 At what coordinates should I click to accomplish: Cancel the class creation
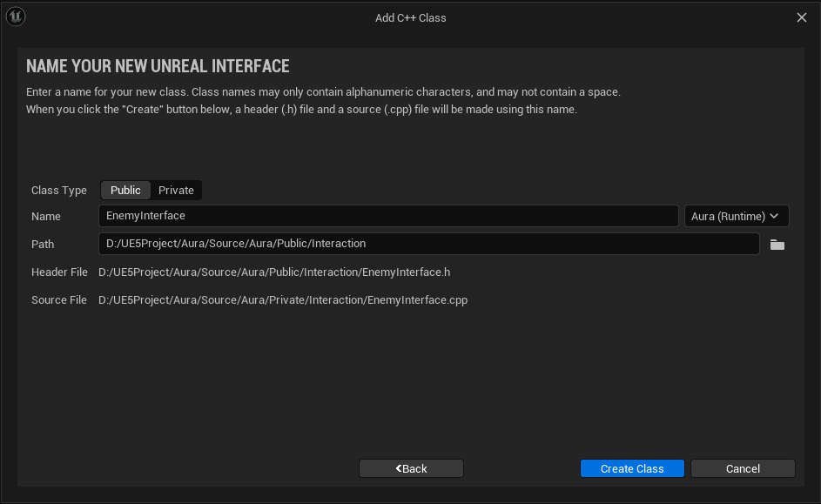(743, 468)
